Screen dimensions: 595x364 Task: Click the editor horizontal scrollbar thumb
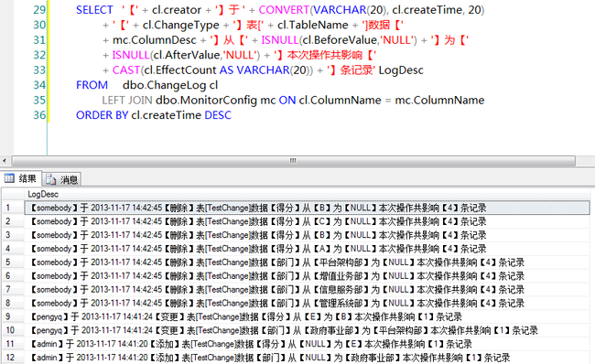coord(293,161)
